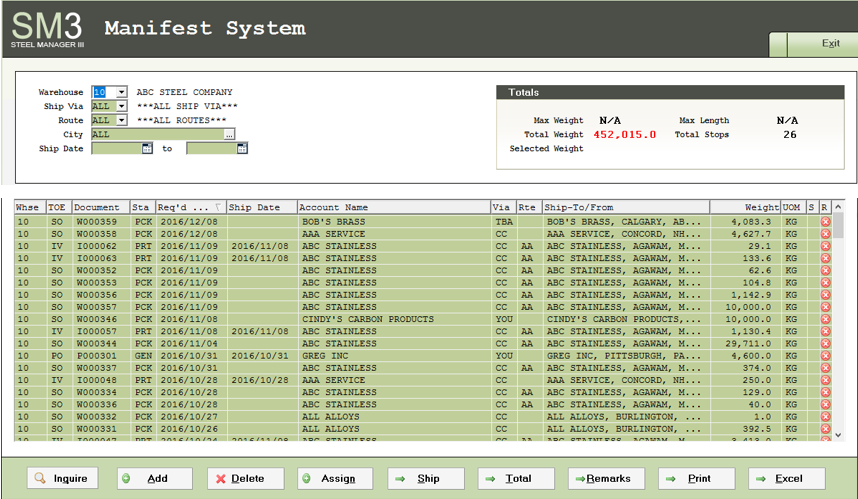
Task: Click the red R icon for W000352
Action: pyautogui.click(x=825, y=270)
